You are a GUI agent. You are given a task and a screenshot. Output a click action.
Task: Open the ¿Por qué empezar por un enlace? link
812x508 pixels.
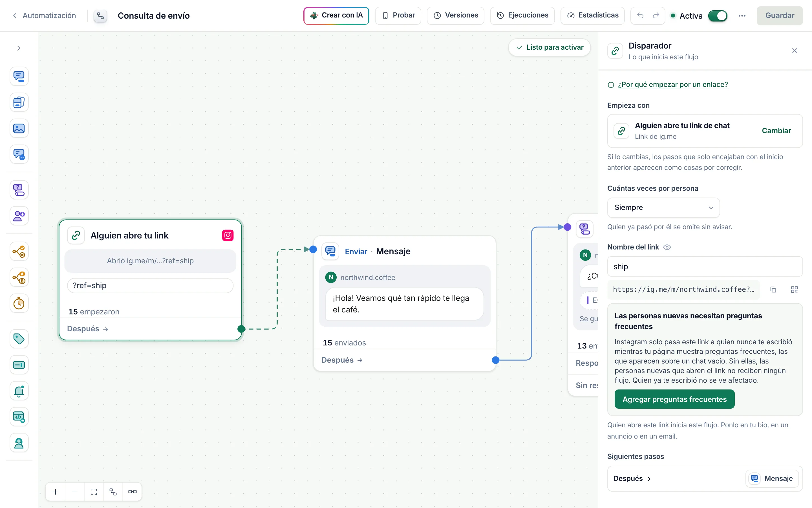point(673,85)
